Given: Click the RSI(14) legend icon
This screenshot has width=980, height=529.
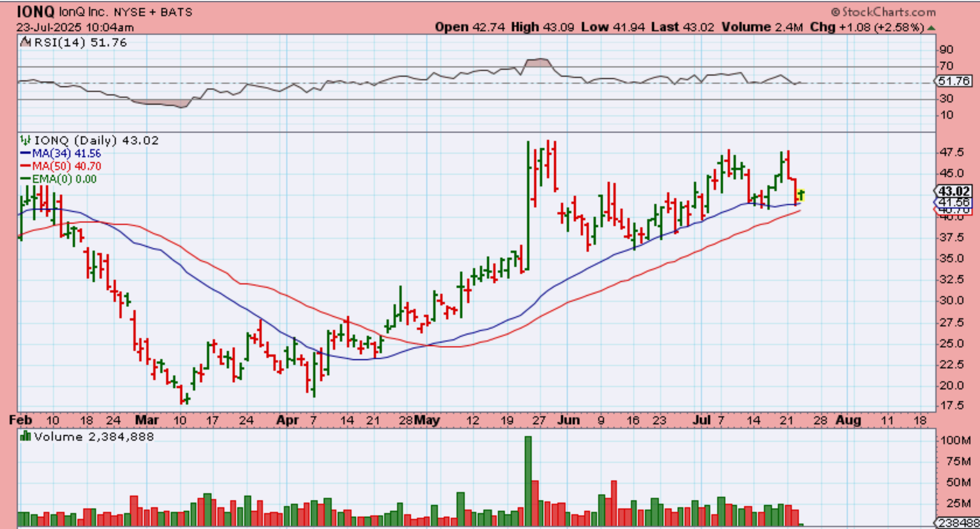Looking at the screenshot, I should coord(25,43).
